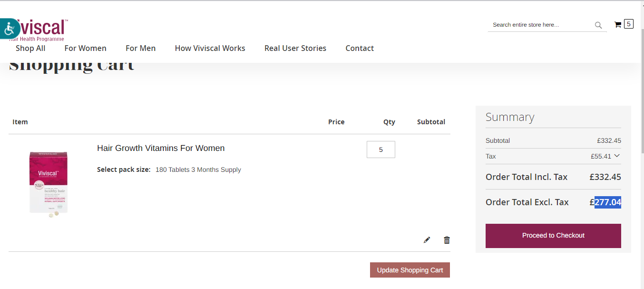
Task: Click the Tax £55.41 amount
Action: [x=601, y=156]
